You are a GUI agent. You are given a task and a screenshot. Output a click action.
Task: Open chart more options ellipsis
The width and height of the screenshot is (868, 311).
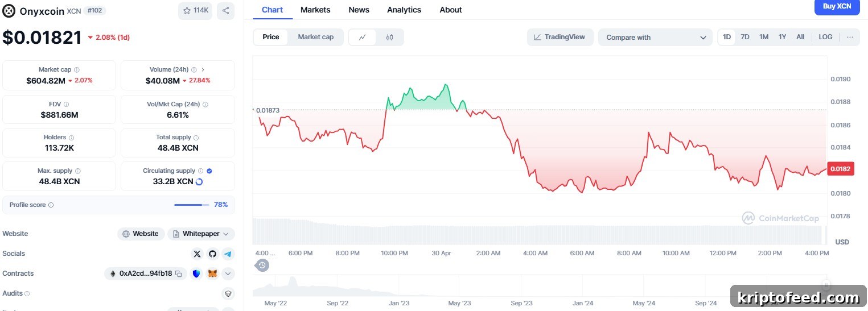tap(850, 37)
